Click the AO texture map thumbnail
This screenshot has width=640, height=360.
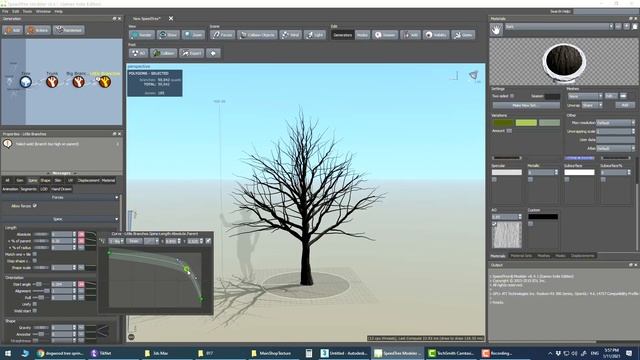pyautogui.click(x=507, y=235)
